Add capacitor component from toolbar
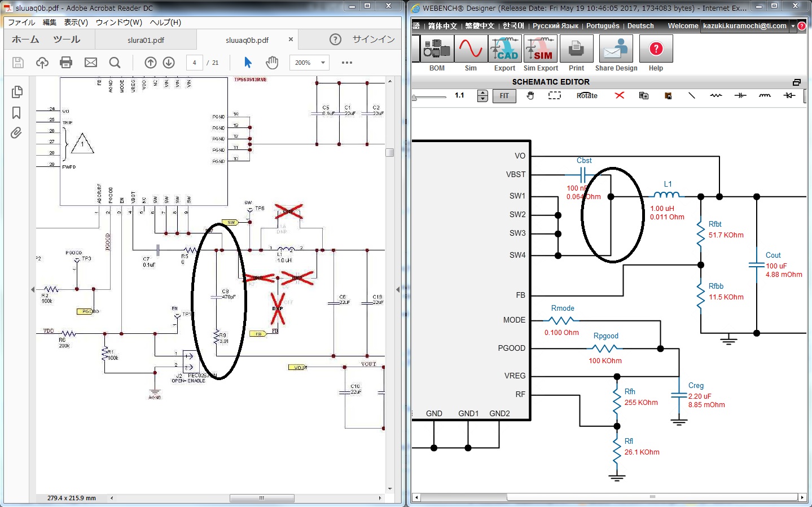This screenshot has width=812, height=507. 740,95
